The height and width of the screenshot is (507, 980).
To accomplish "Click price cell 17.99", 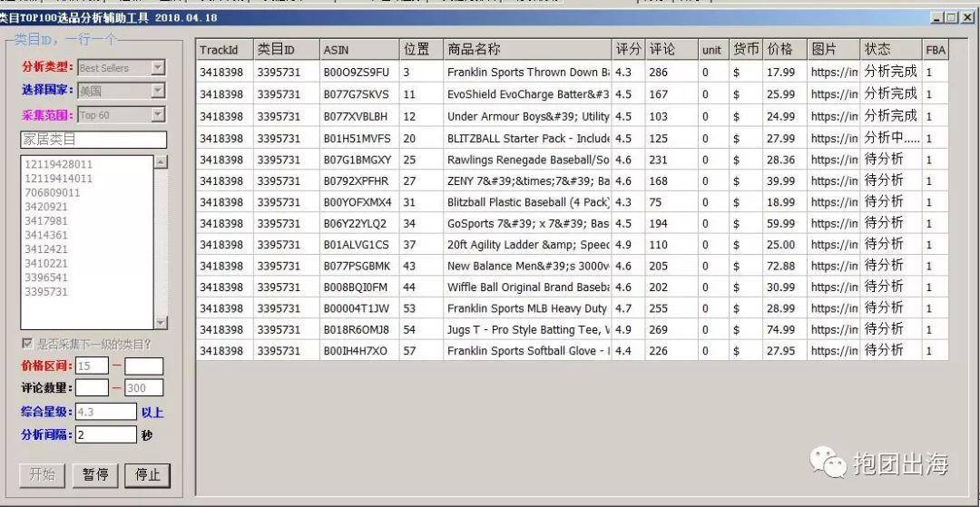I will 785,73.
